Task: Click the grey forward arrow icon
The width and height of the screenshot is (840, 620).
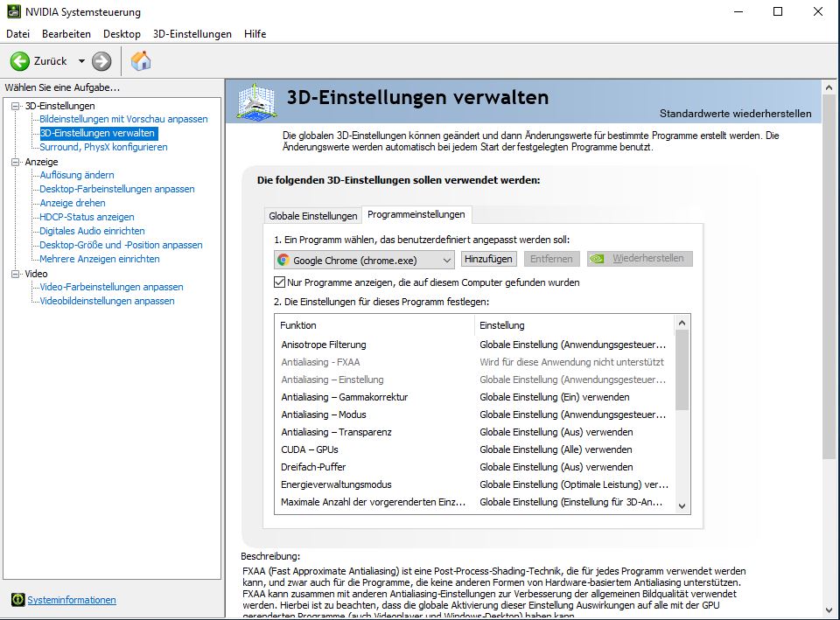Action: point(101,61)
